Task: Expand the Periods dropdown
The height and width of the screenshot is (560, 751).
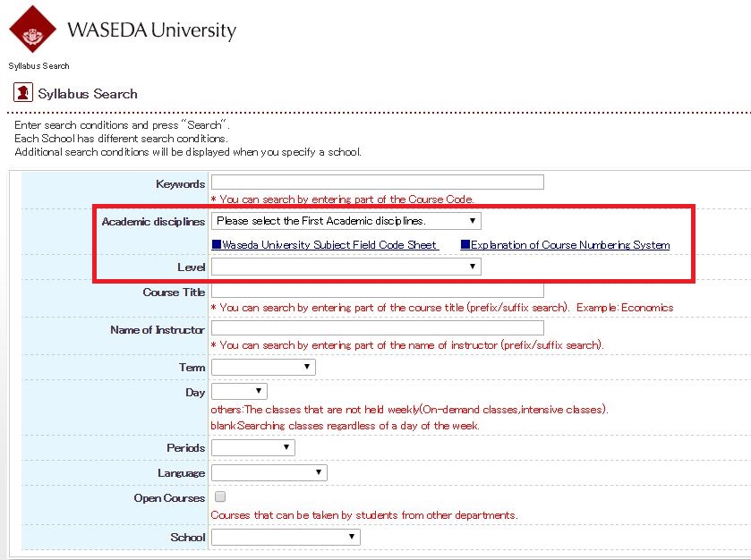Action: coord(287,446)
